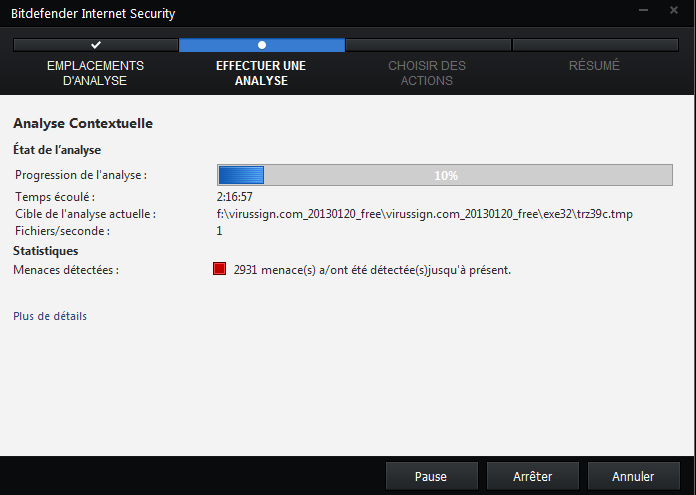
Task: Open the Plus de détails link
Action: [50, 316]
